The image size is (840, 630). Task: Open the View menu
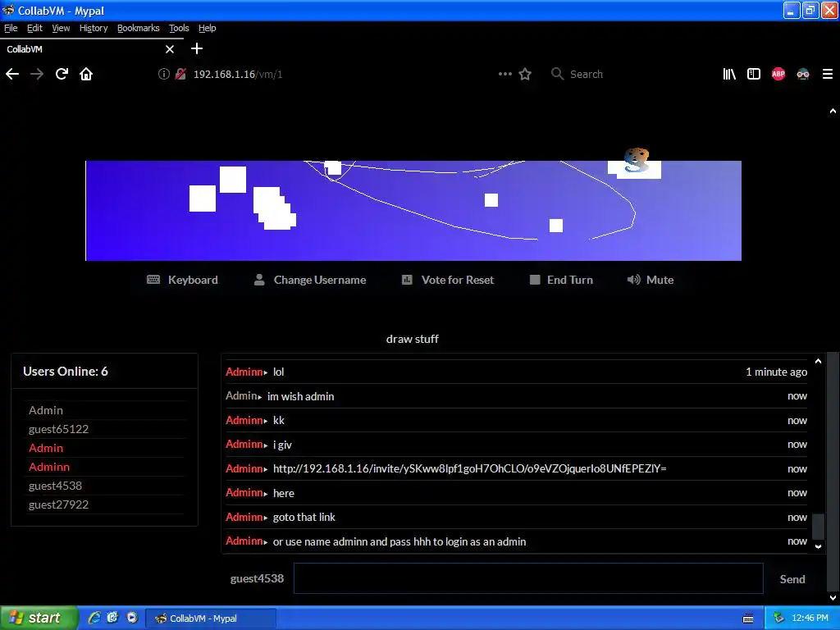pyautogui.click(x=61, y=28)
